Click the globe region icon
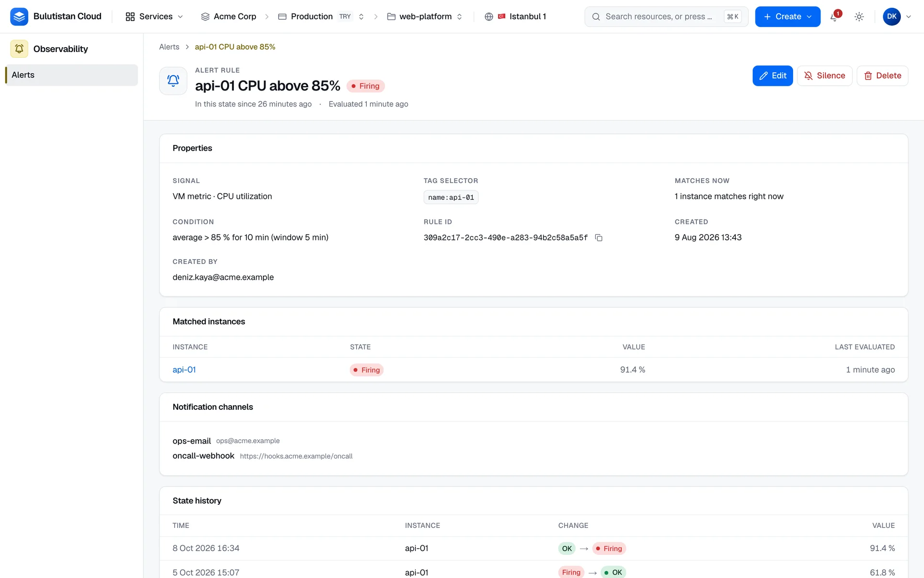 pos(489,16)
